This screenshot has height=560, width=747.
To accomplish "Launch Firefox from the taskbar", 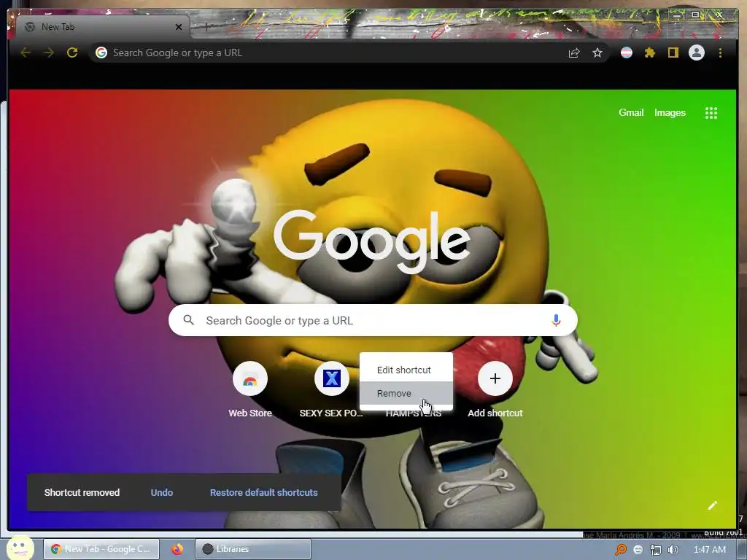I will (177, 549).
